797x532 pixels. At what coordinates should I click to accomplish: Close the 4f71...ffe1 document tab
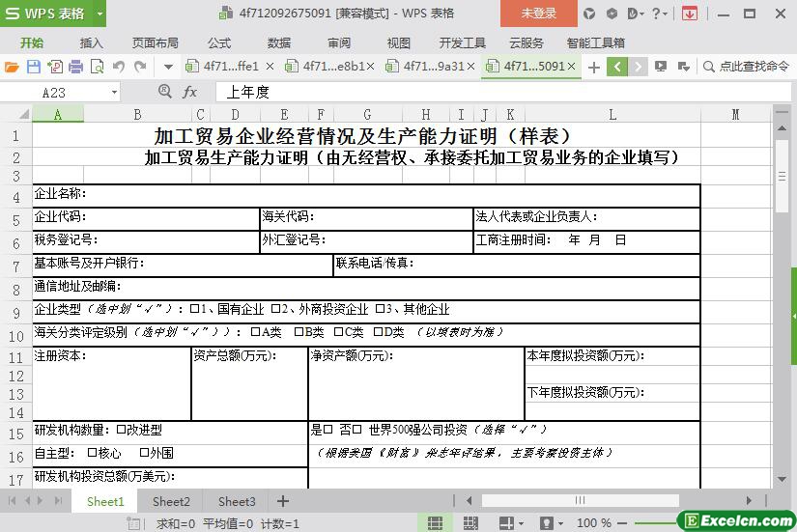(270, 67)
